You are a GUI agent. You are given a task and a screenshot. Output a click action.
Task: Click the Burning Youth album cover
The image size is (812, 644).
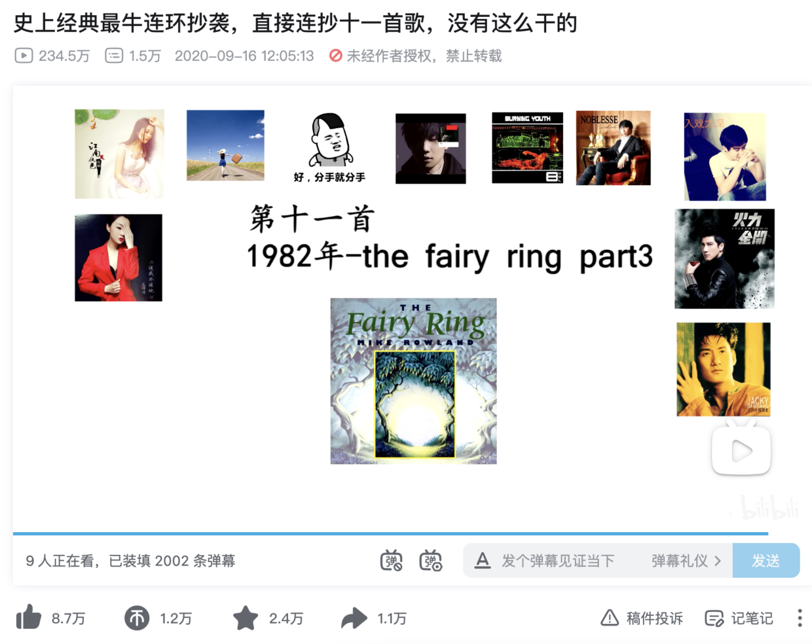coord(527,148)
